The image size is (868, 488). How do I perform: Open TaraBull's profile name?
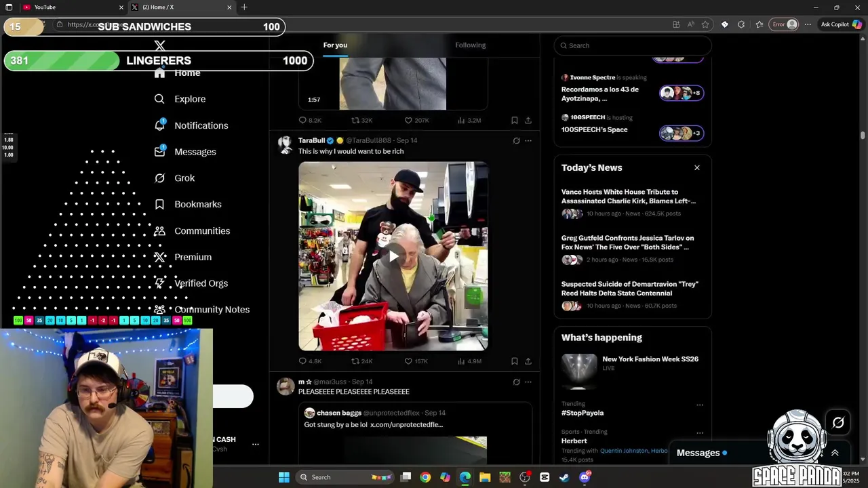312,140
